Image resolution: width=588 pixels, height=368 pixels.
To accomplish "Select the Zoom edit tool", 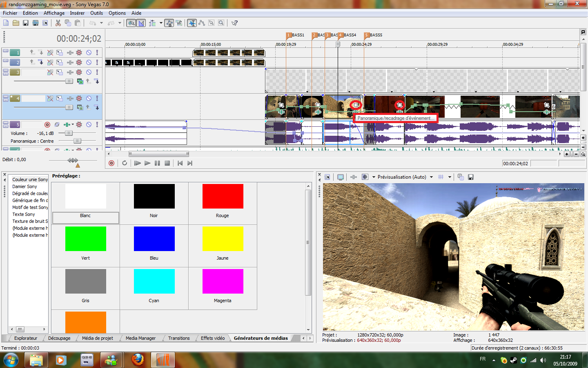I will click(x=221, y=23).
